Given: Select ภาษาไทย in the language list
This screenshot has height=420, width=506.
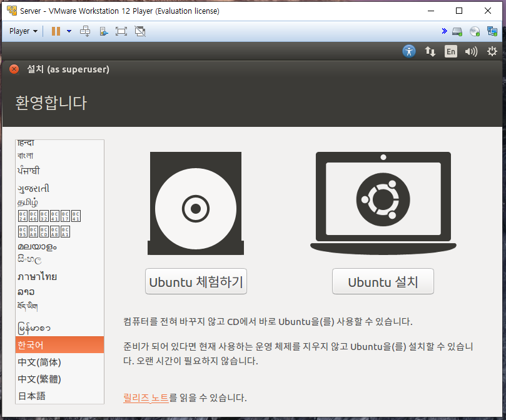Looking at the screenshot, I should point(59,276).
